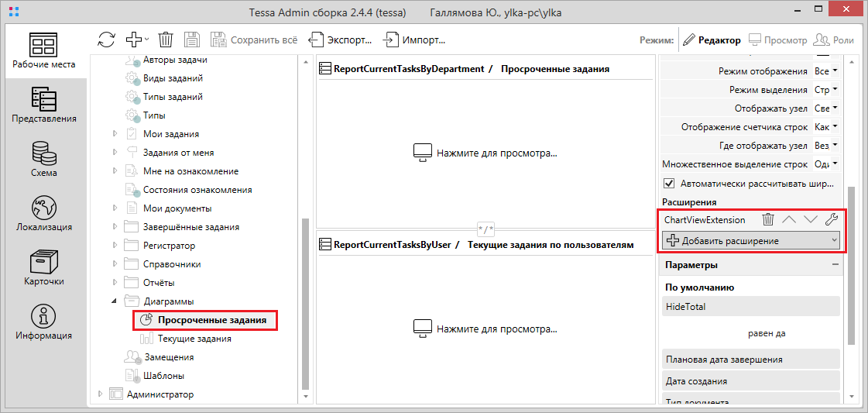Screen dimensions: 868x413
Task: Click preview prompt for ReportCurrentTasksByDepartment
Action: [x=485, y=153]
